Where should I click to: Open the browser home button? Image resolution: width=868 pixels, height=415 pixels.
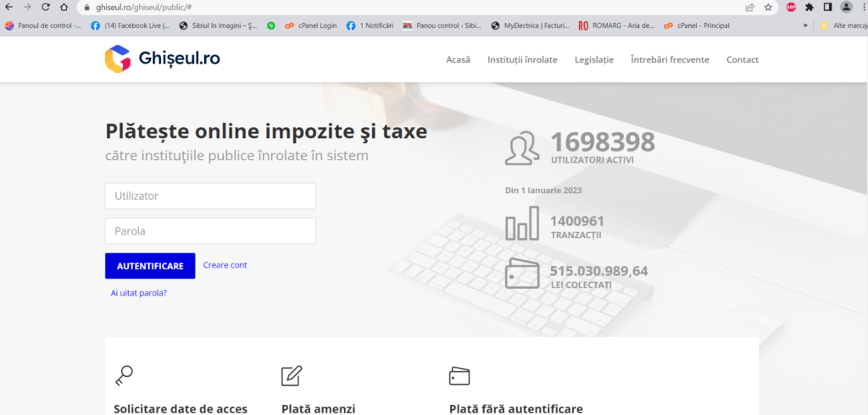[x=64, y=7]
